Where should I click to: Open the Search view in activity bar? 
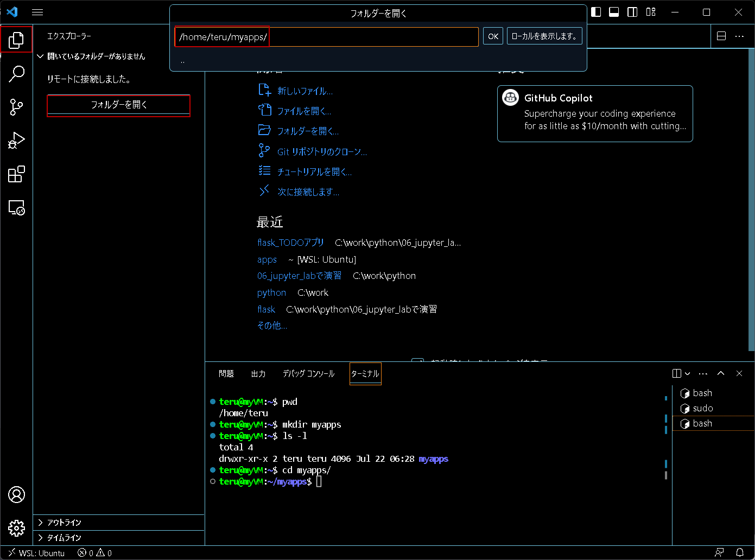tap(16, 73)
